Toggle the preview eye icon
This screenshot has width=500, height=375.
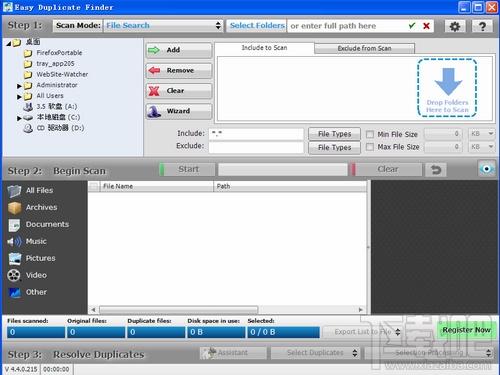coord(487,169)
